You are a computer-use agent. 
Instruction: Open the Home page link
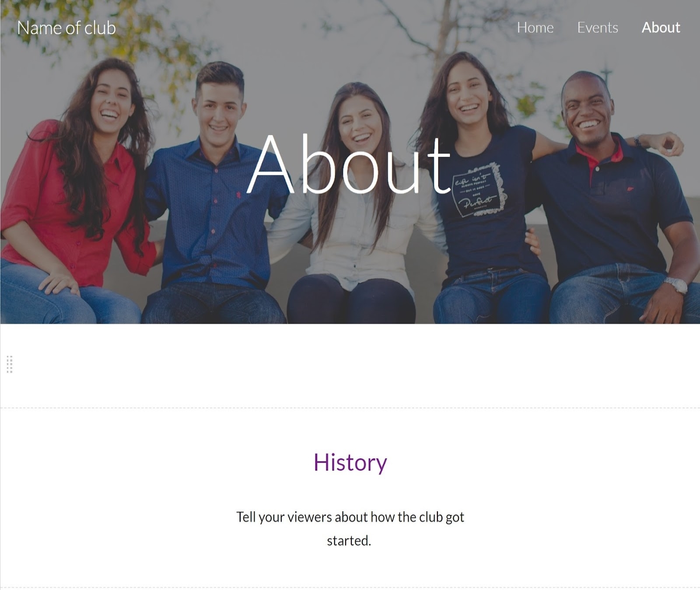(x=535, y=28)
